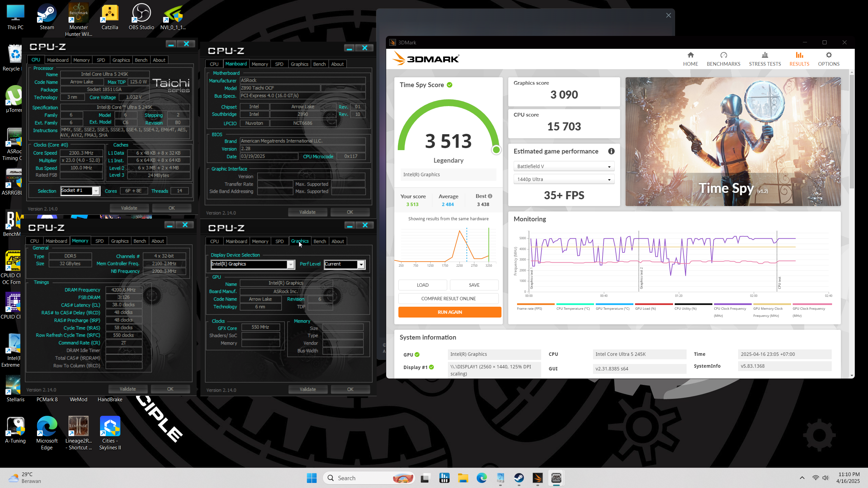
Task: Toggle CPU Temperature legend swatch in Monitoring
Action: [575, 304]
